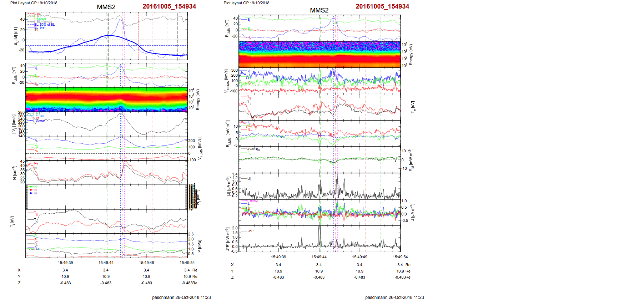Click the 15:49:44 time tick under left plot
Image resolution: width=644 pixels, height=300 pixels.
106,263
